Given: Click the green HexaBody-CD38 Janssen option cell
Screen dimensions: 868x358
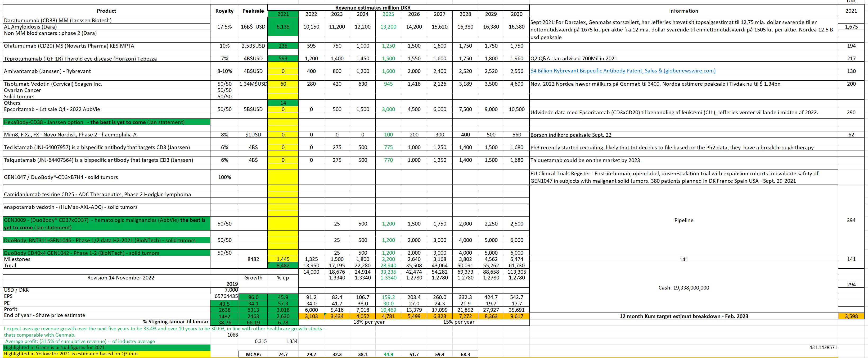Looking at the screenshot, I should [106, 122].
